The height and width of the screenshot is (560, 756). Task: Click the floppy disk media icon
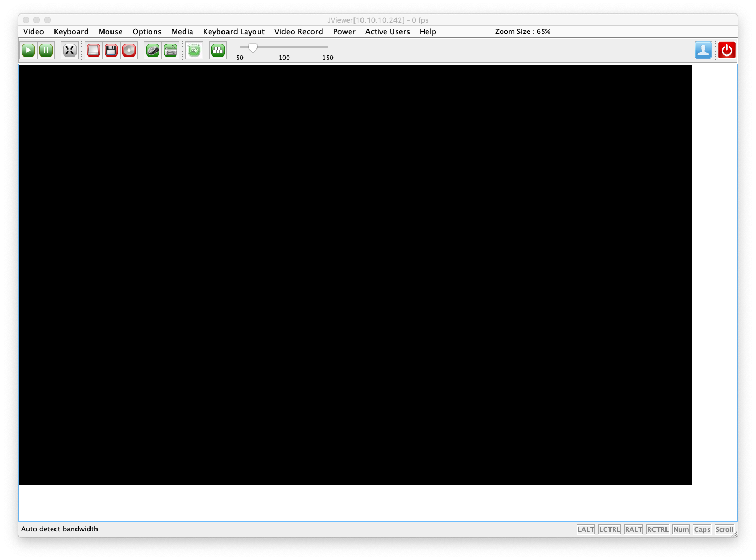(x=111, y=50)
